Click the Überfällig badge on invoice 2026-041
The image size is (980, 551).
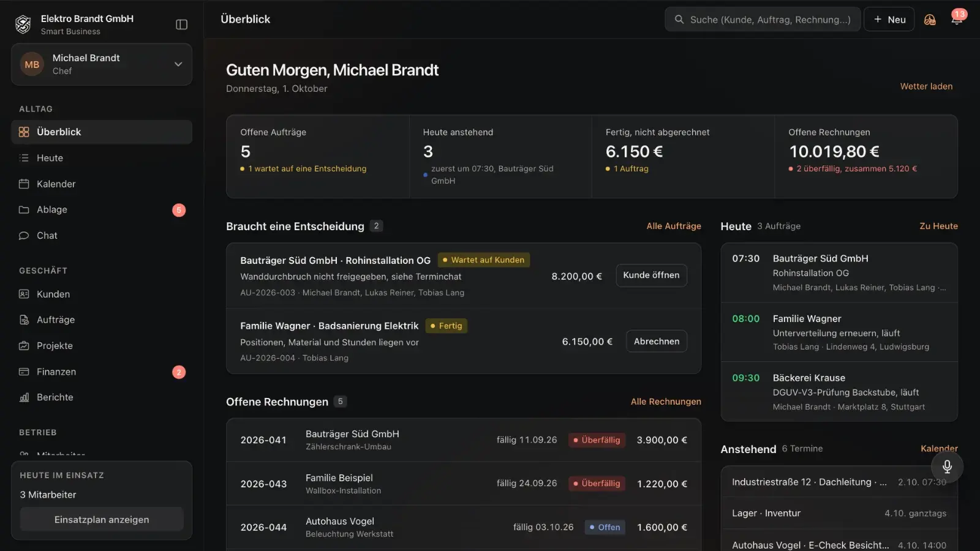[597, 440]
